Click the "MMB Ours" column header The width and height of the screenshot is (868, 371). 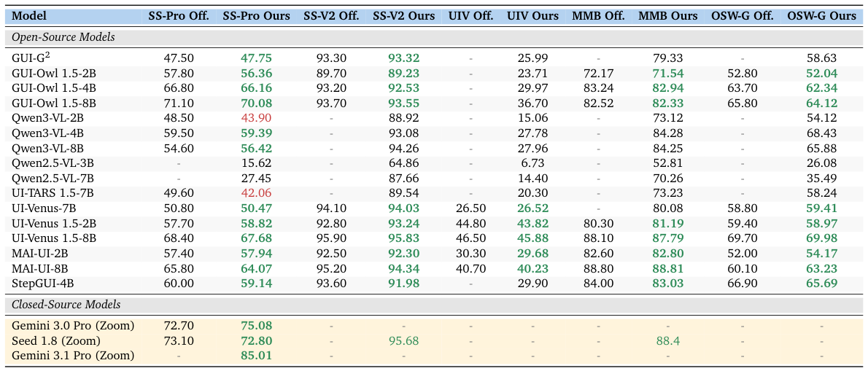pos(667,16)
